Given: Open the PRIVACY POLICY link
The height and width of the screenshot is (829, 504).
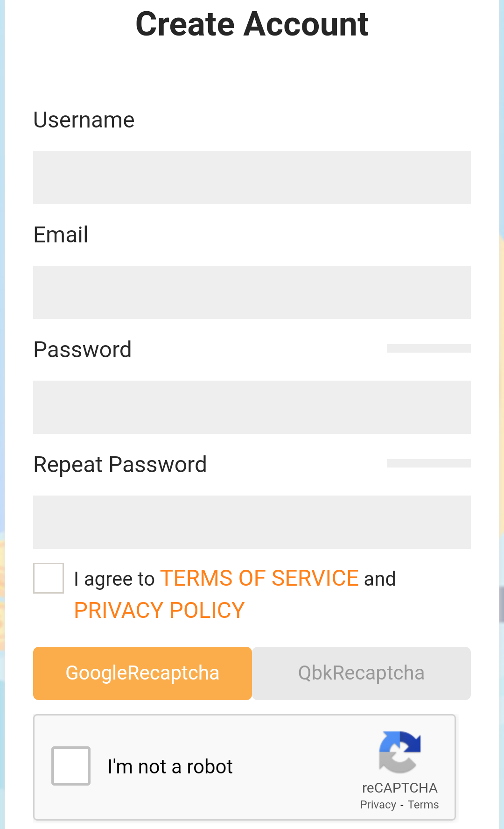Looking at the screenshot, I should coord(159,610).
